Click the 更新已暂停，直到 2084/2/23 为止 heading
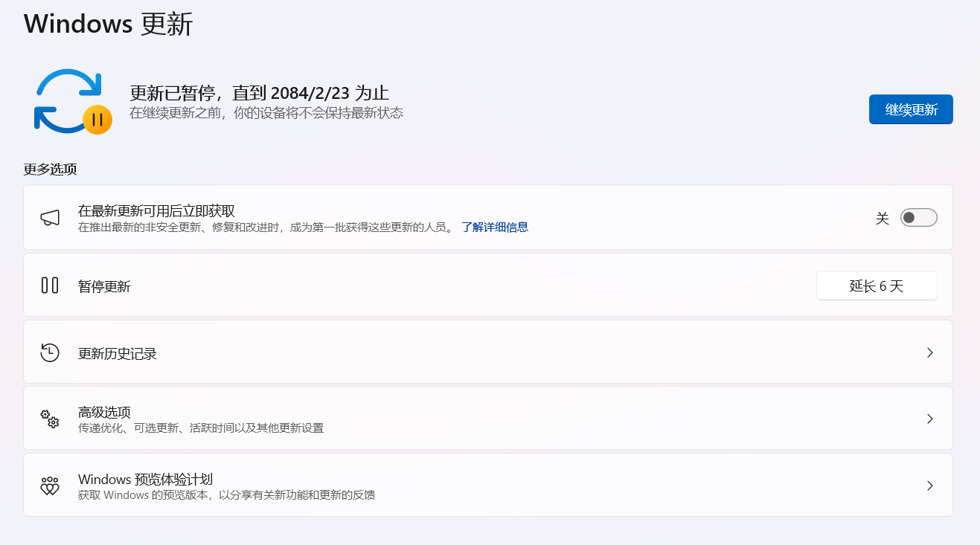 pos(260,93)
